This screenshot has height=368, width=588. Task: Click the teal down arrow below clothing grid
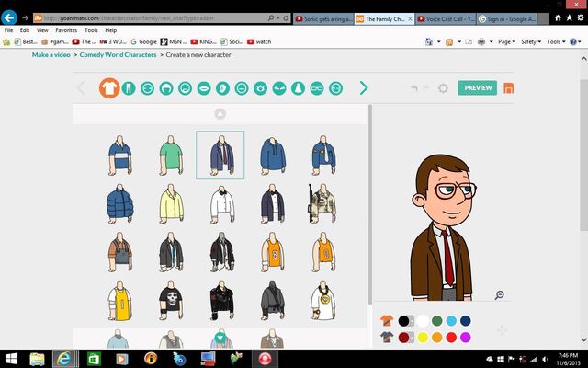pyautogui.click(x=220, y=338)
